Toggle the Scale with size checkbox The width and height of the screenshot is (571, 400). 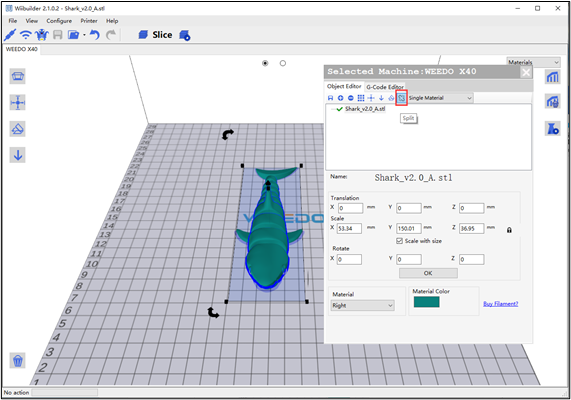point(399,241)
